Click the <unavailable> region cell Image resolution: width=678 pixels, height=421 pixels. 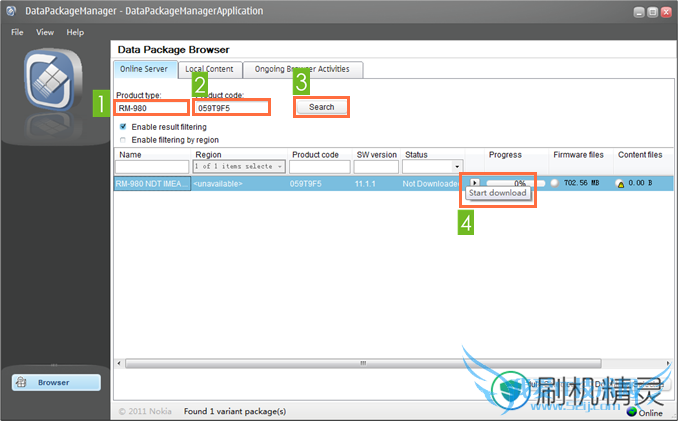click(x=218, y=184)
